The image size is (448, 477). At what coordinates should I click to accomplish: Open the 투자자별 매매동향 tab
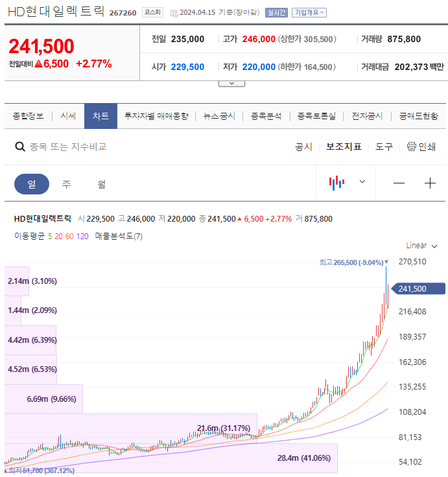(156, 116)
